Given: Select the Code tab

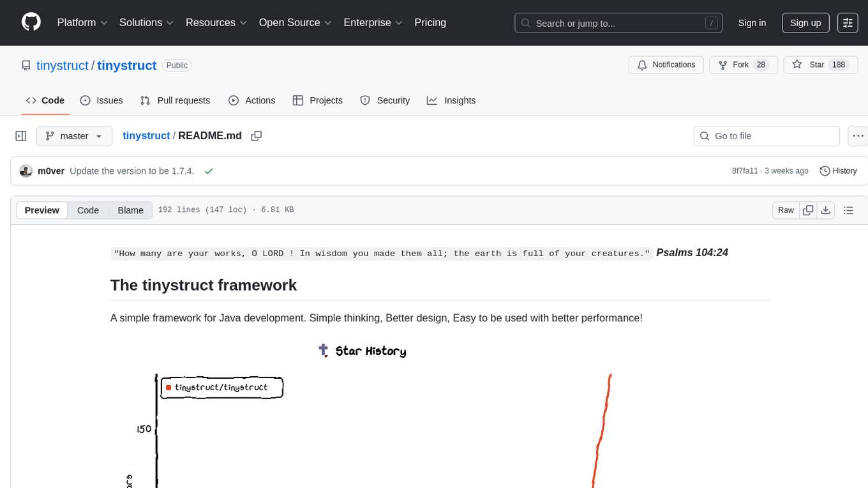Looking at the screenshot, I should coord(45,100).
